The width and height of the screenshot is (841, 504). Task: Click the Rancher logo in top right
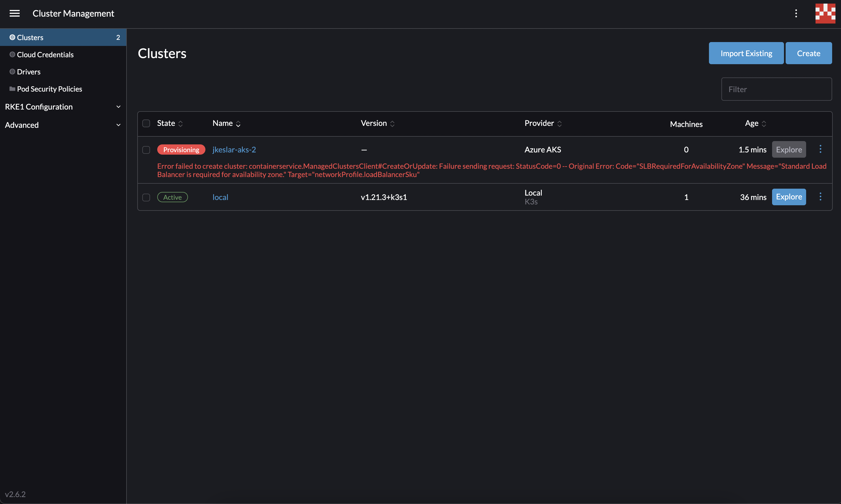point(824,13)
